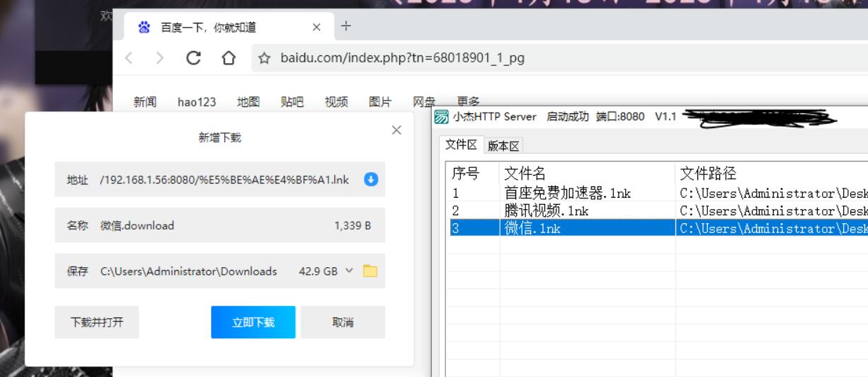Open the 新闻 link on Baidu

pyautogui.click(x=145, y=102)
